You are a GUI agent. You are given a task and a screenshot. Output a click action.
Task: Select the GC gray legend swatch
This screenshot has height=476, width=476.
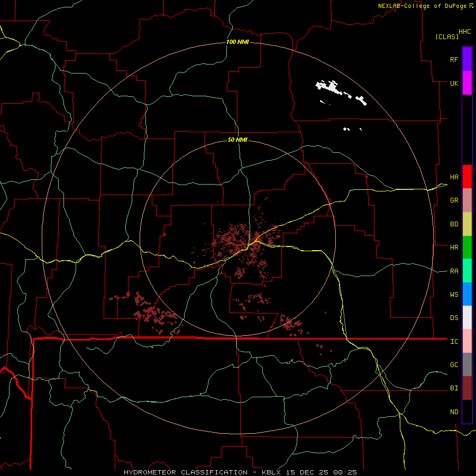(x=467, y=364)
